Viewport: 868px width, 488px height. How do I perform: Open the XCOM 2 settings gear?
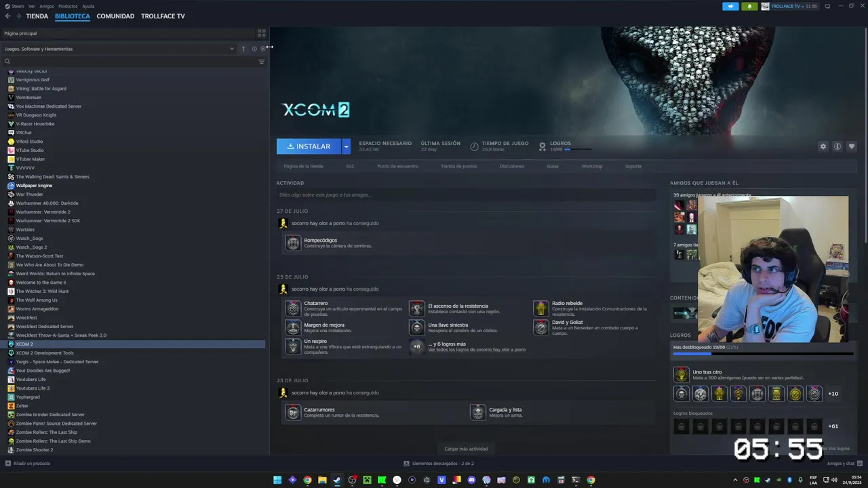click(823, 146)
